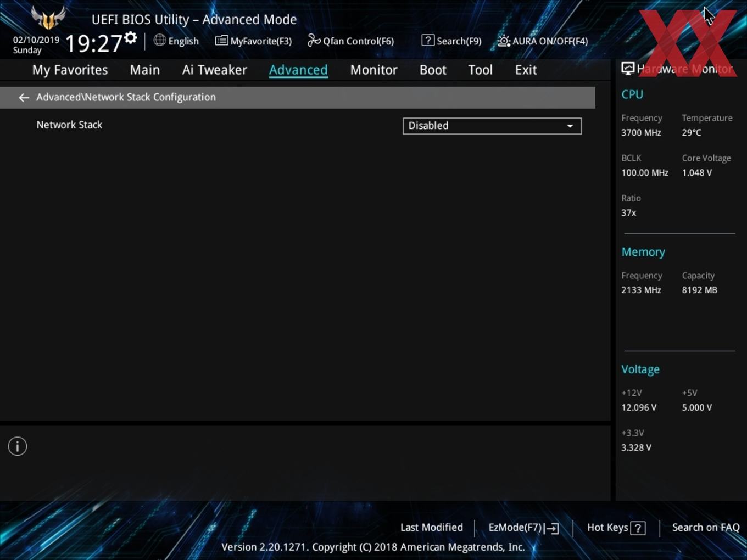This screenshot has height=560, width=747.
Task: Click the Advanced\Network Stack Configuration breadcrumb
Action: click(x=126, y=97)
